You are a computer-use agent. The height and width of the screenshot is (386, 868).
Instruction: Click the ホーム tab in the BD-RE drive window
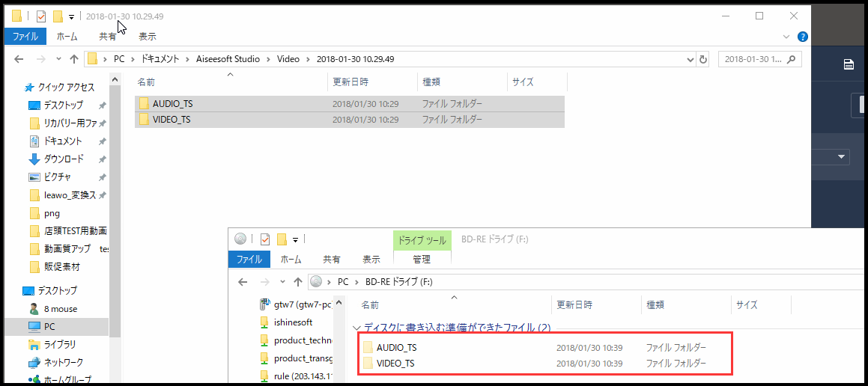[291, 259]
